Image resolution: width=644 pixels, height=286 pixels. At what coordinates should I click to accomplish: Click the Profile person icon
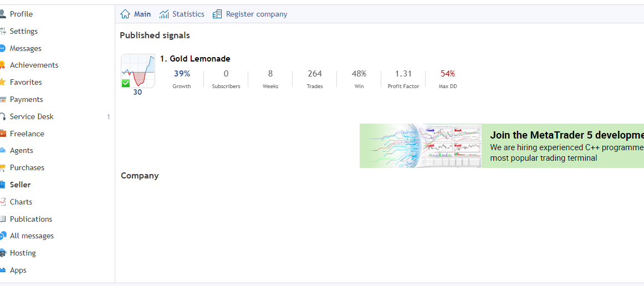pyautogui.click(x=2, y=14)
